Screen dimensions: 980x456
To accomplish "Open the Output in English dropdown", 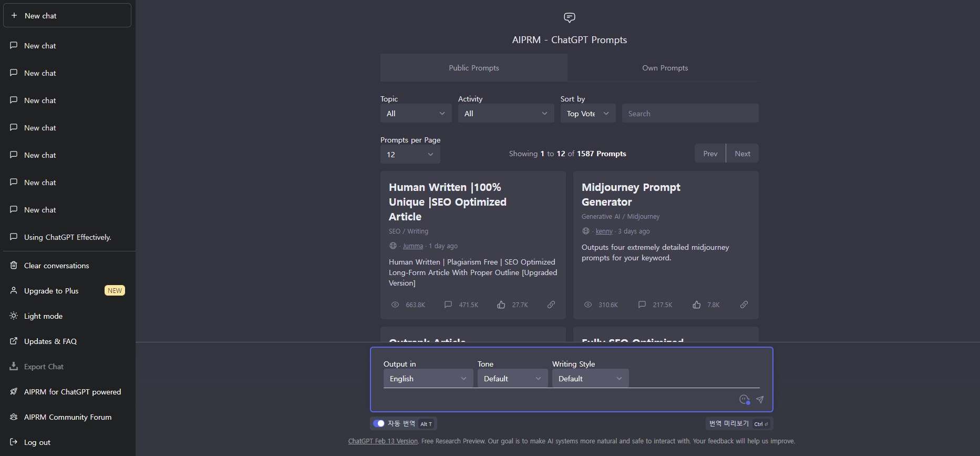I will 428,379.
